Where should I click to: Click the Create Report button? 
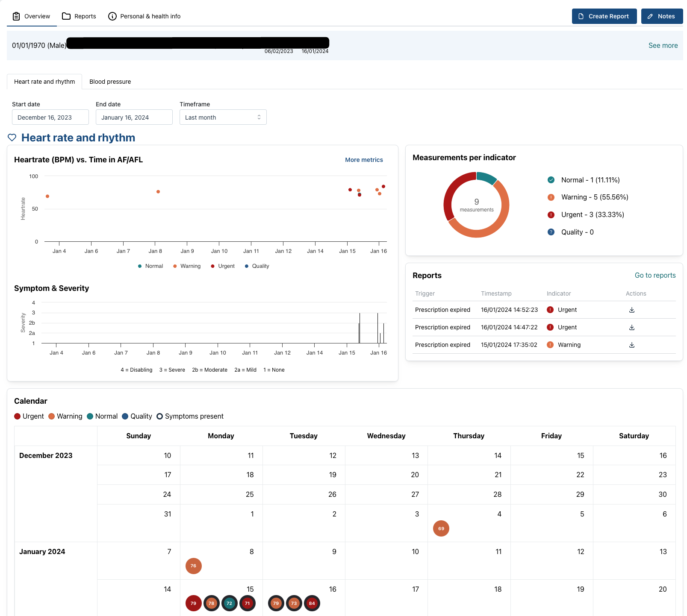[604, 16]
